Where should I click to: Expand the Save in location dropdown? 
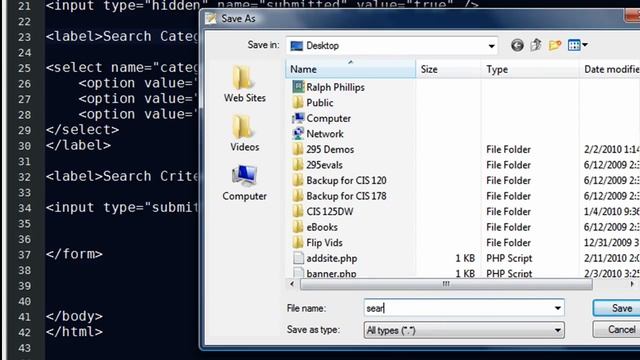pos(491,46)
